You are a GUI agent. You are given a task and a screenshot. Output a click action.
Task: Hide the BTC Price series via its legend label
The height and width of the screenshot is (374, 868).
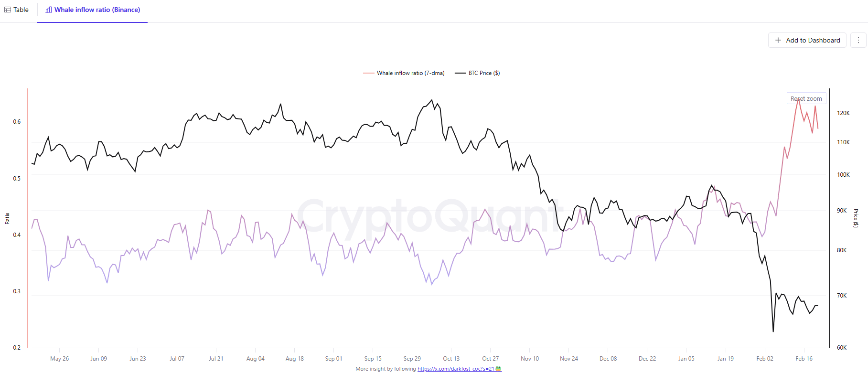pyautogui.click(x=483, y=73)
